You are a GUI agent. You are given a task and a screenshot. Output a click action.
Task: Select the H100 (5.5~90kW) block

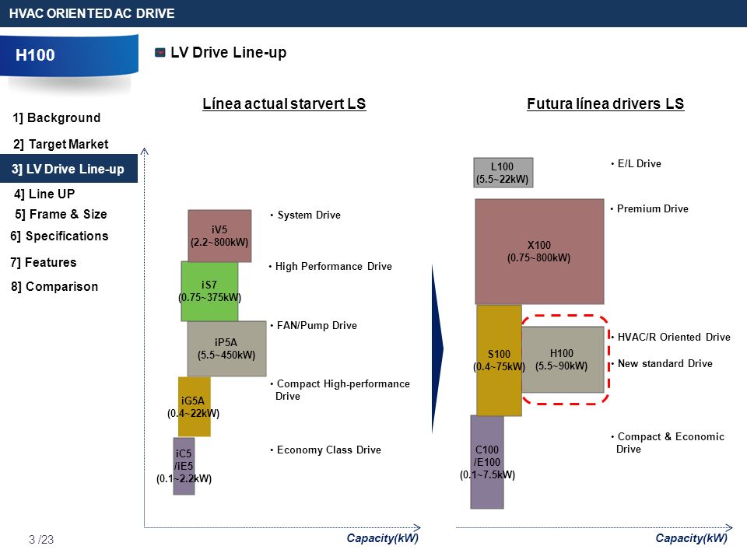coord(563,359)
